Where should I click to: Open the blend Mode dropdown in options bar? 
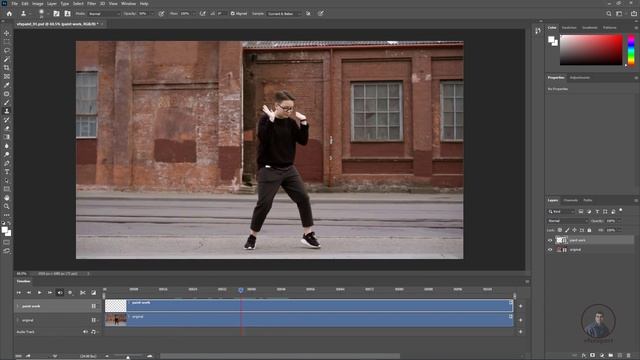click(x=104, y=13)
